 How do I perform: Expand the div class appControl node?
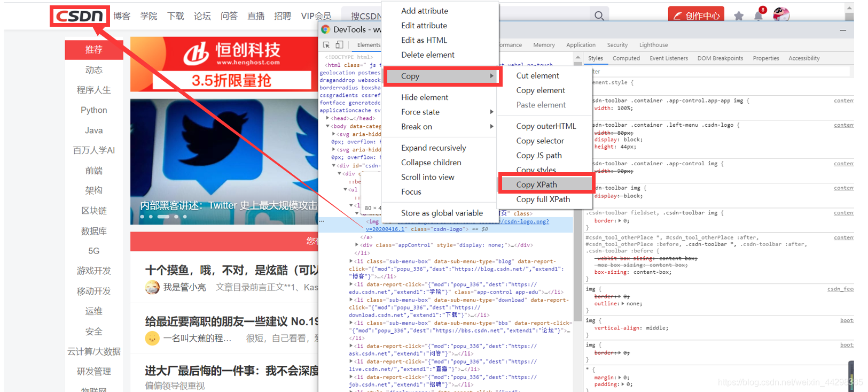coord(357,245)
